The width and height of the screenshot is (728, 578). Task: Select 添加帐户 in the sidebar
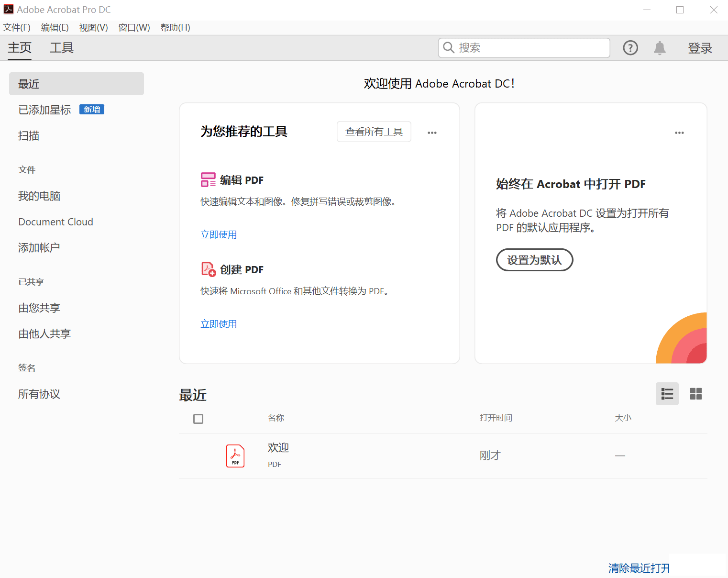[x=39, y=248]
